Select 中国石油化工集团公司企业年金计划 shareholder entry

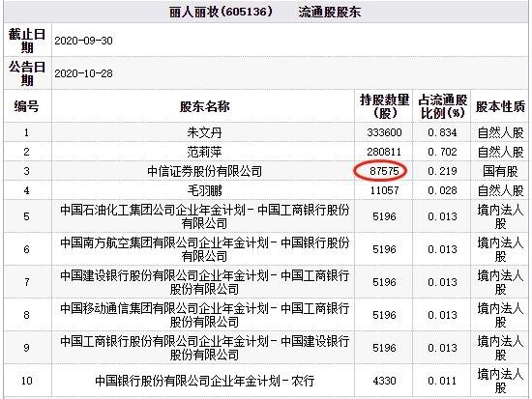coord(204,216)
